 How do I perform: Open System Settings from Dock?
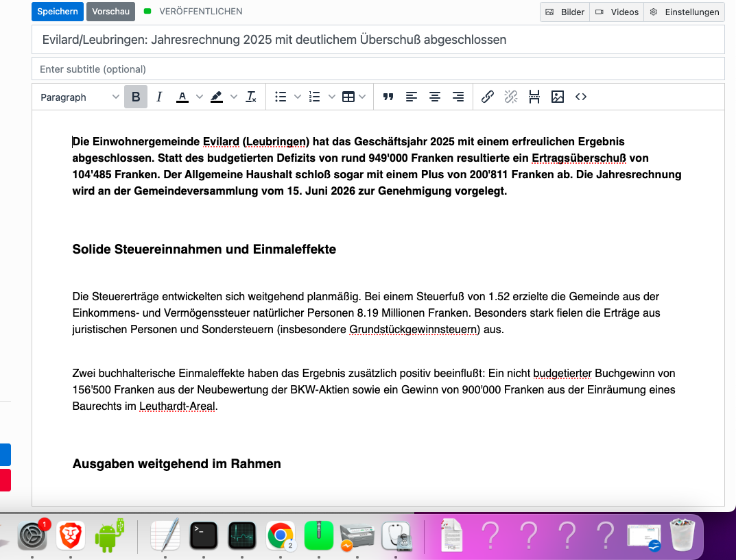point(32,535)
